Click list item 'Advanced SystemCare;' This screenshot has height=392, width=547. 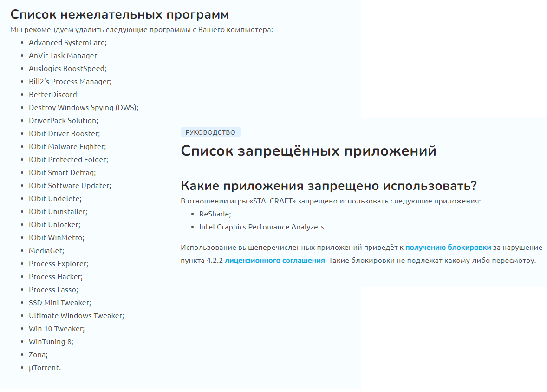tap(68, 43)
